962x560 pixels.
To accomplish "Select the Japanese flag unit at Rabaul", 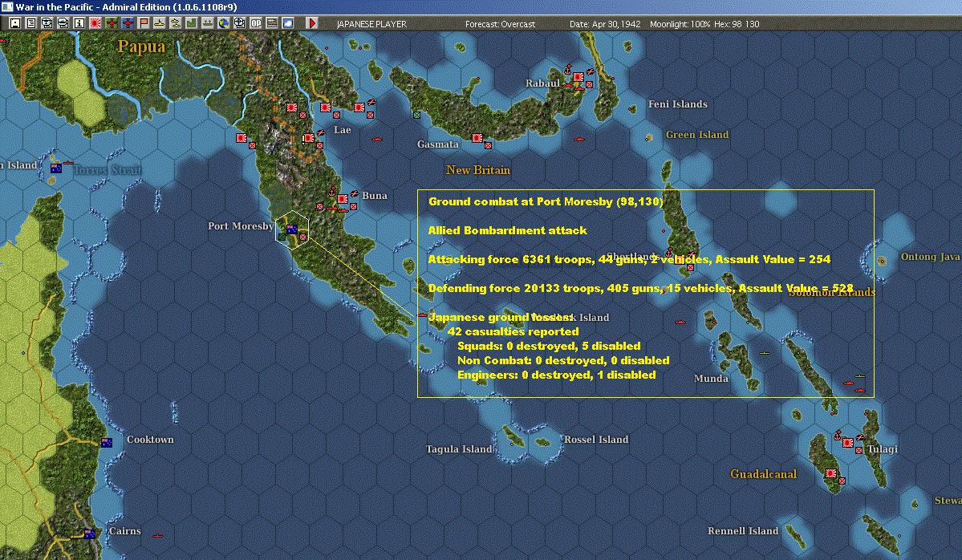I will click(578, 77).
